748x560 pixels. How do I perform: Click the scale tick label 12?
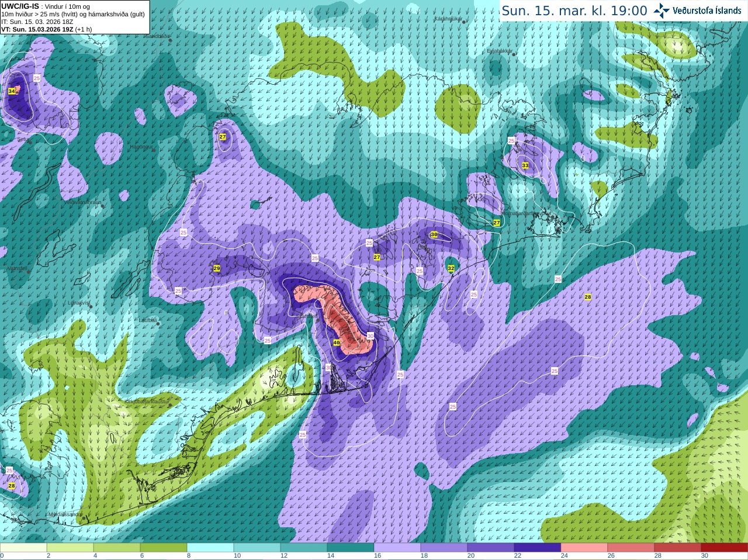[x=284, y=556]
